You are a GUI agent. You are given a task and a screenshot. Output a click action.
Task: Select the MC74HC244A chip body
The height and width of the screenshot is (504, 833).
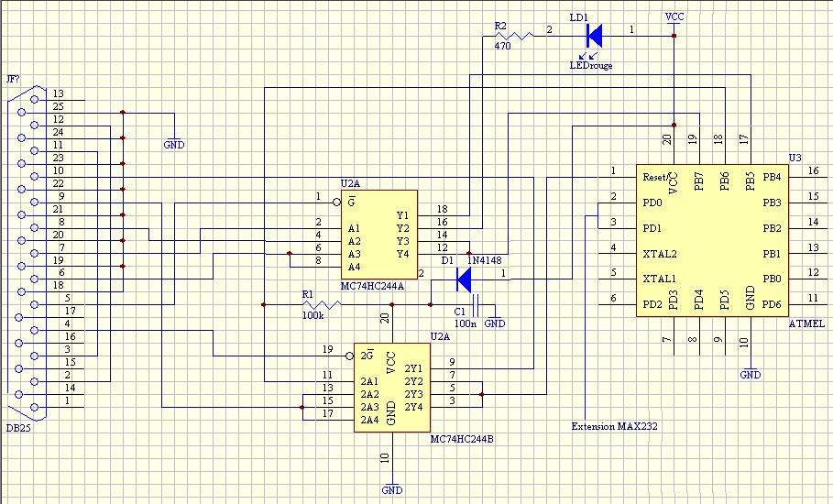pos(379,235)
